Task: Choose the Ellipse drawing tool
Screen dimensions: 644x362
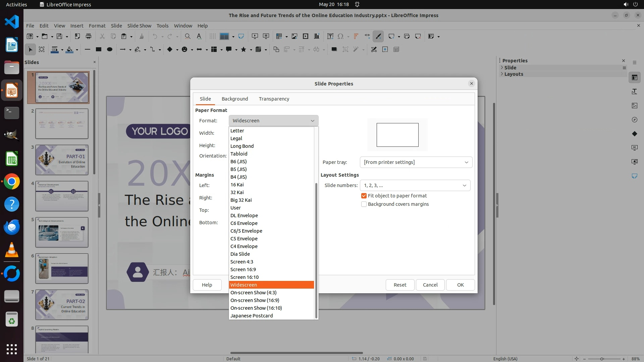Action: click(109, 49)
